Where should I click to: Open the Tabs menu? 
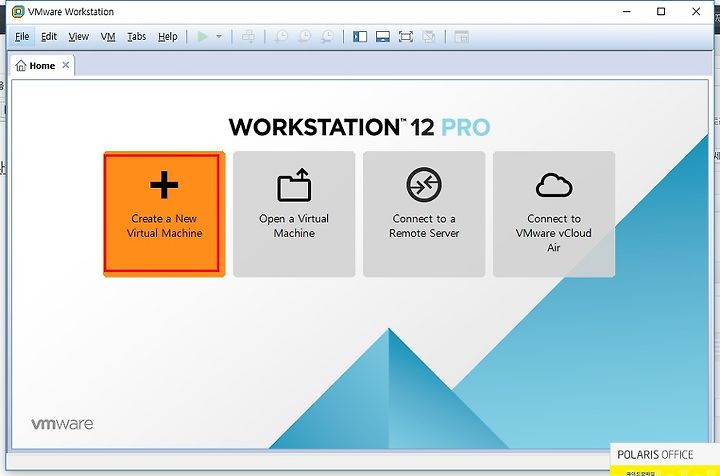tap(136, 36)
